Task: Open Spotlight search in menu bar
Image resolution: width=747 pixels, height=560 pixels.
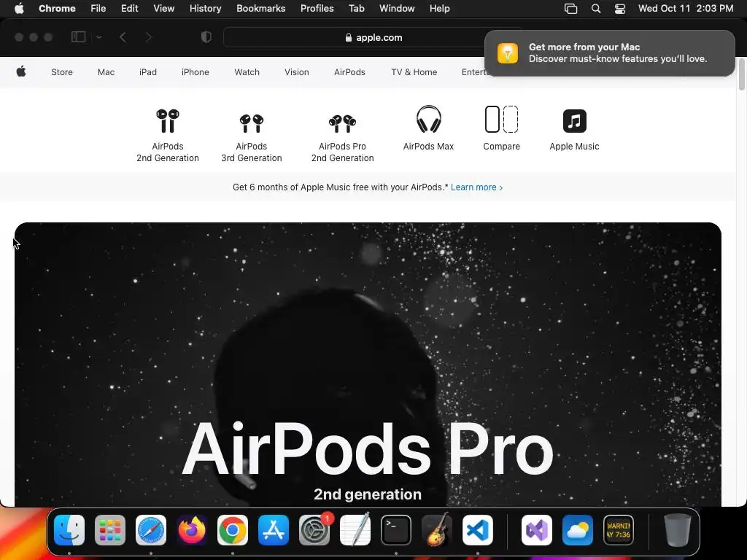Action: tap(595, 9)
